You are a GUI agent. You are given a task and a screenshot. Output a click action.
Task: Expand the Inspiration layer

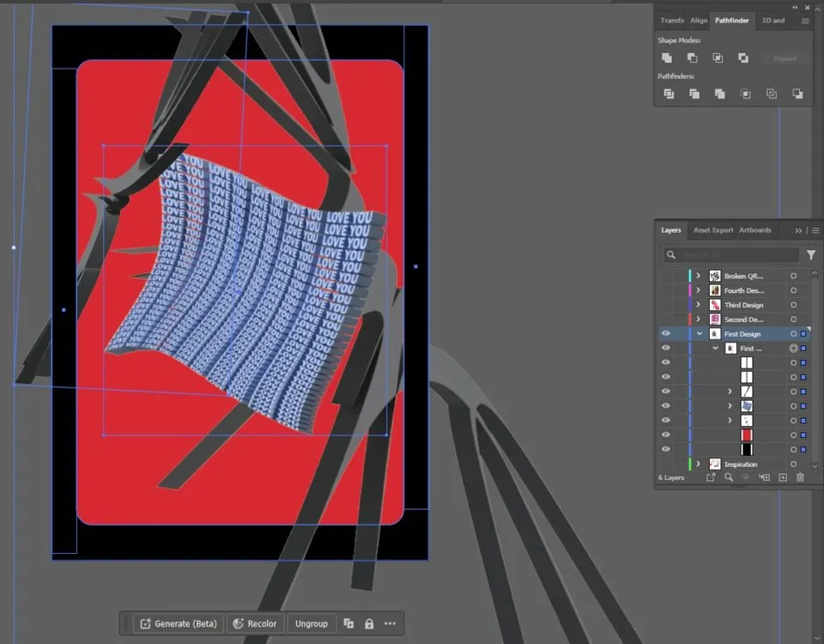[698, 465]
